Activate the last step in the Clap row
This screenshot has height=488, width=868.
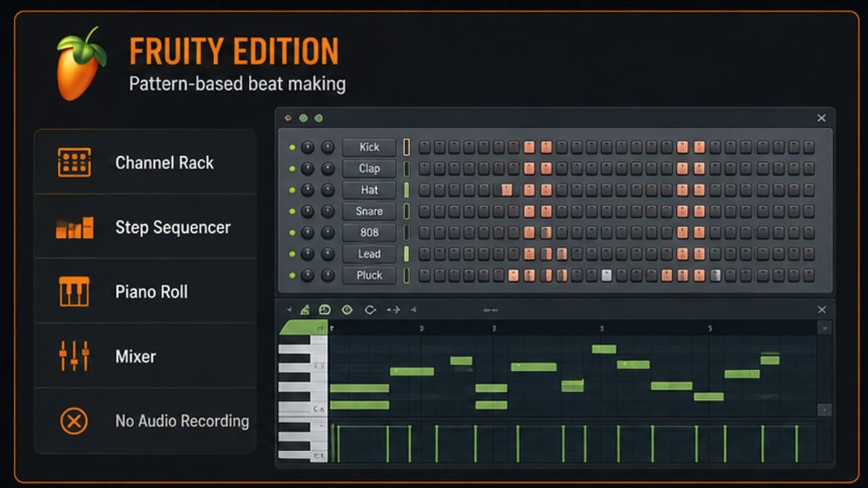pyautogui.click(x=809, y=168)
